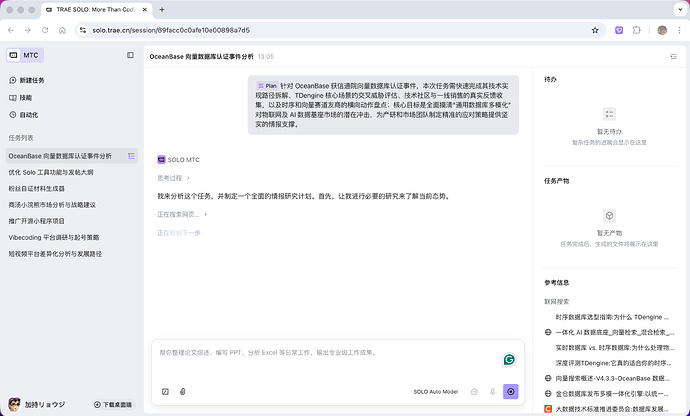Bookmark this page with the star icon
The width and height of the screenshot is (690, 416).
pos(595,30)
